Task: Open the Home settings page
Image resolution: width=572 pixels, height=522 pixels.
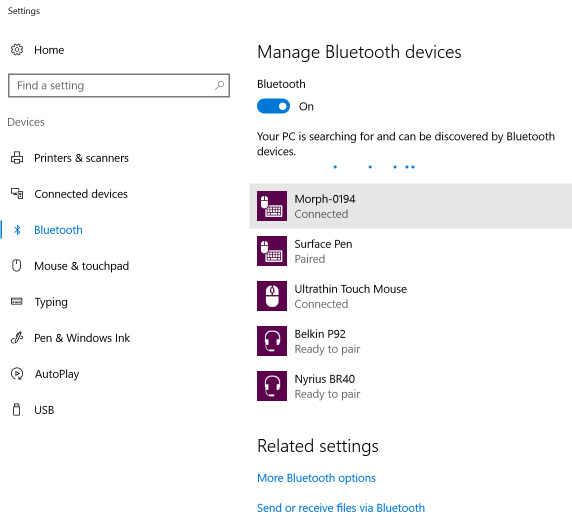Action: point(49,50)
